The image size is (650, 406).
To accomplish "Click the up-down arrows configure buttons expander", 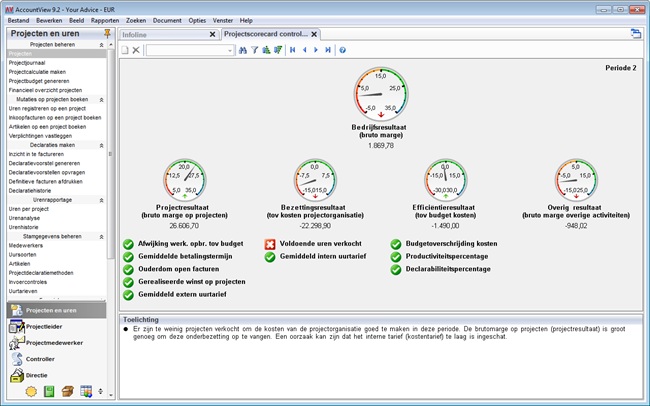I will pos(100,391).
